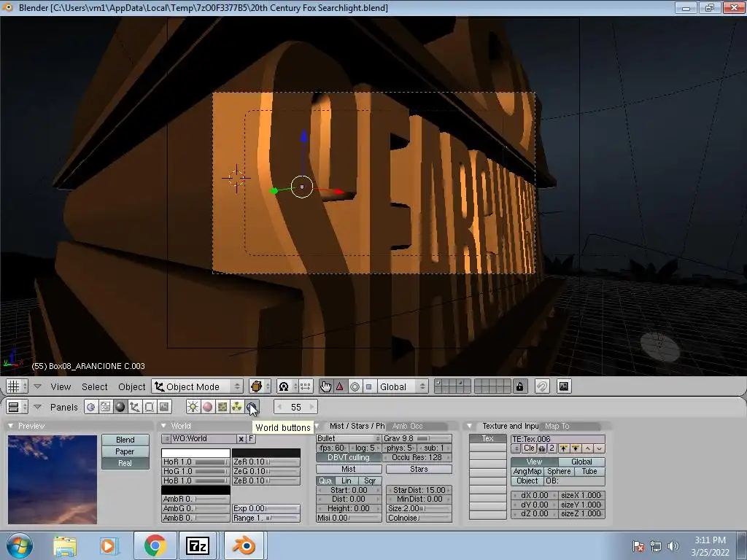Click the white horizon color swatch
The image size is (747, 560).
pos(196,453)
